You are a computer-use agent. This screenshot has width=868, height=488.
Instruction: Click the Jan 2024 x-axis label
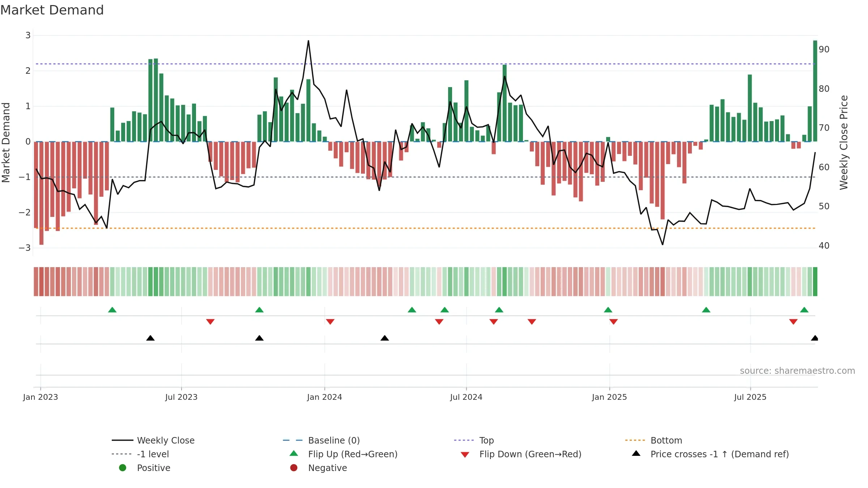point(325,397)
